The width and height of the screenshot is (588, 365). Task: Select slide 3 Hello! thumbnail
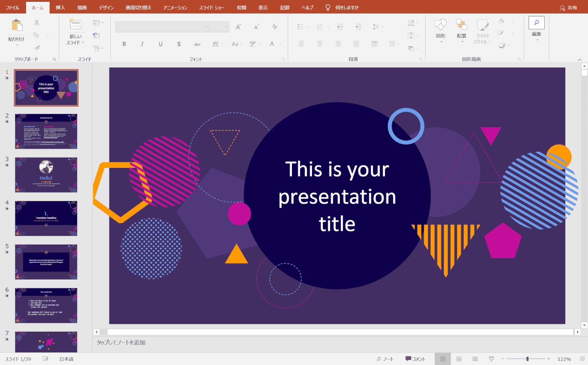click(46, 175)
